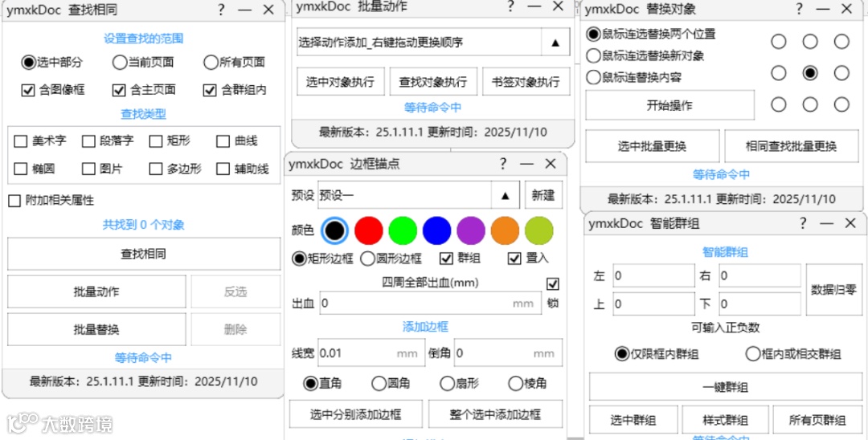Screen dimensions: 868x440
Task: Select 框内或相交群组 option
Action: tap(793, 354)
